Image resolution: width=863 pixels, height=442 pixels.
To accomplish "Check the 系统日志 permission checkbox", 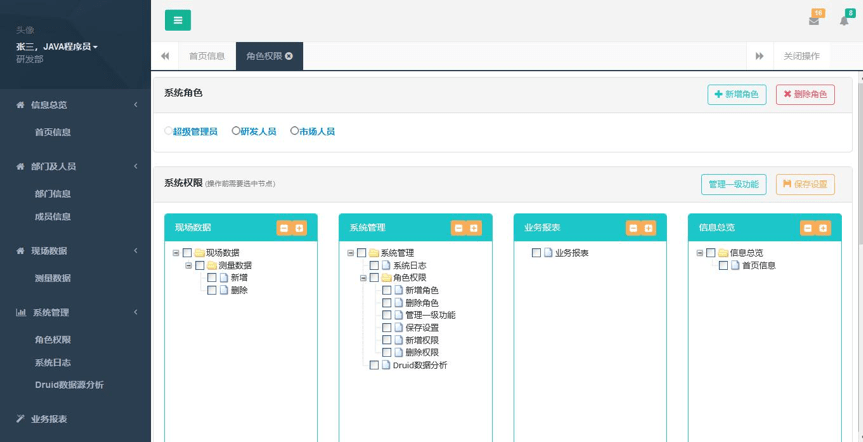I will pyautogui.click(x=374, y=266).
